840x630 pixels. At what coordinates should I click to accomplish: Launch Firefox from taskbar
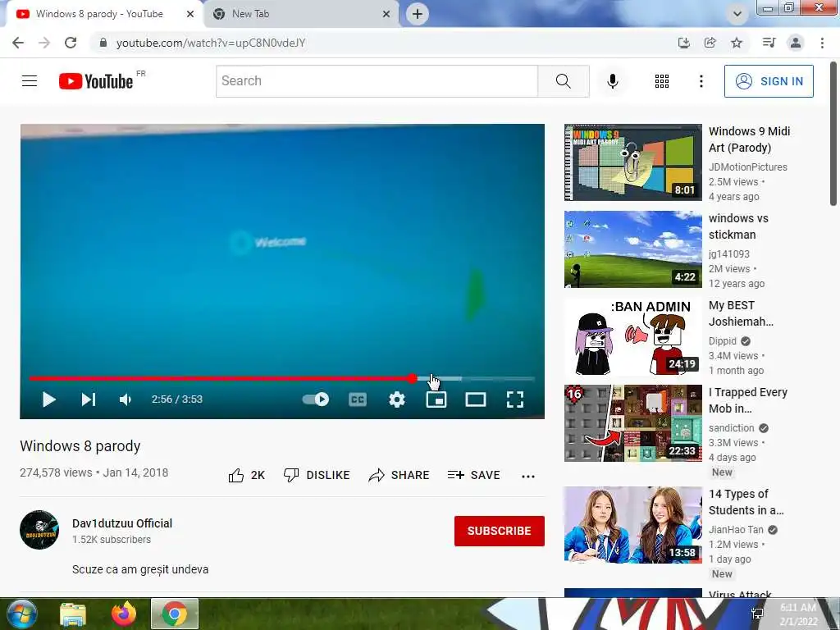coord(124,614)
